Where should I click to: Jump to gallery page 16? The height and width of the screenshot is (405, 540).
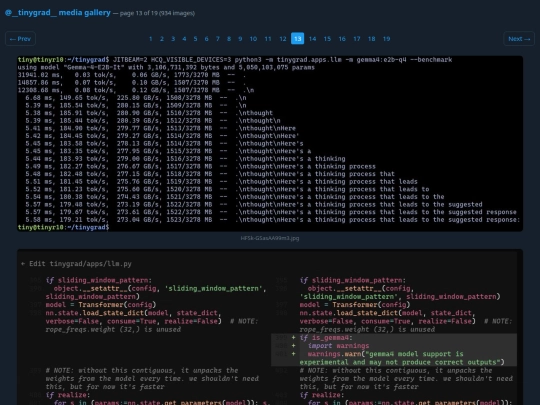(342, 39)
